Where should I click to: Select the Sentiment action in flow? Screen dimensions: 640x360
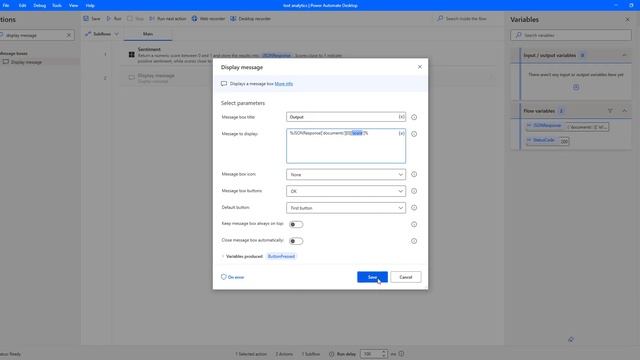pos(308,56)
